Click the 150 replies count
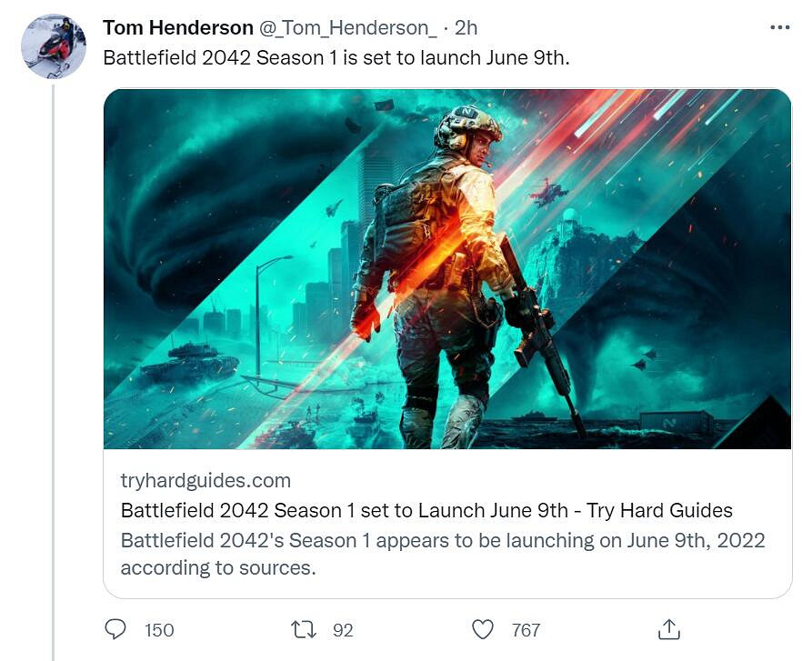The width and height of the screenshot is (812, 661). click(x=159, y=630)
